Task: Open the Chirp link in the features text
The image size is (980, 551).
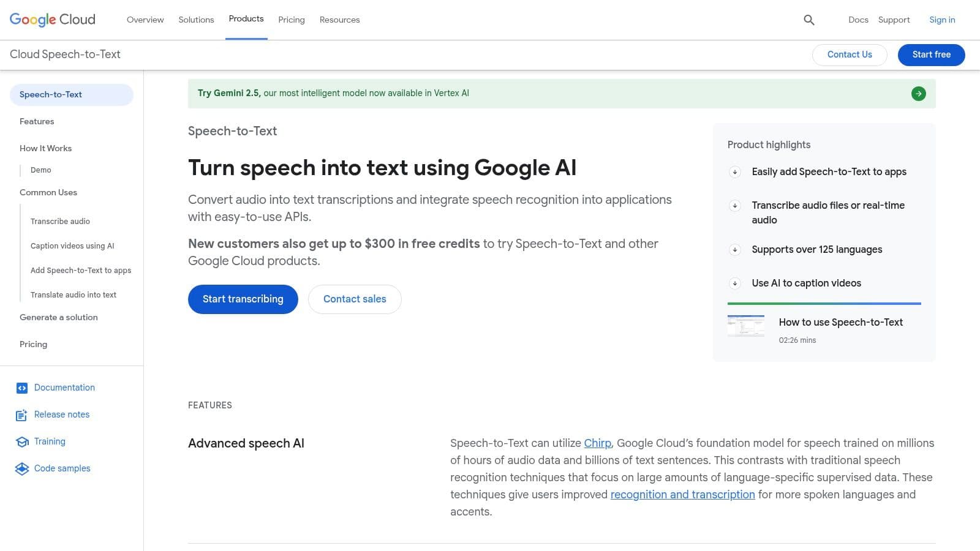Action: [597, 443]
